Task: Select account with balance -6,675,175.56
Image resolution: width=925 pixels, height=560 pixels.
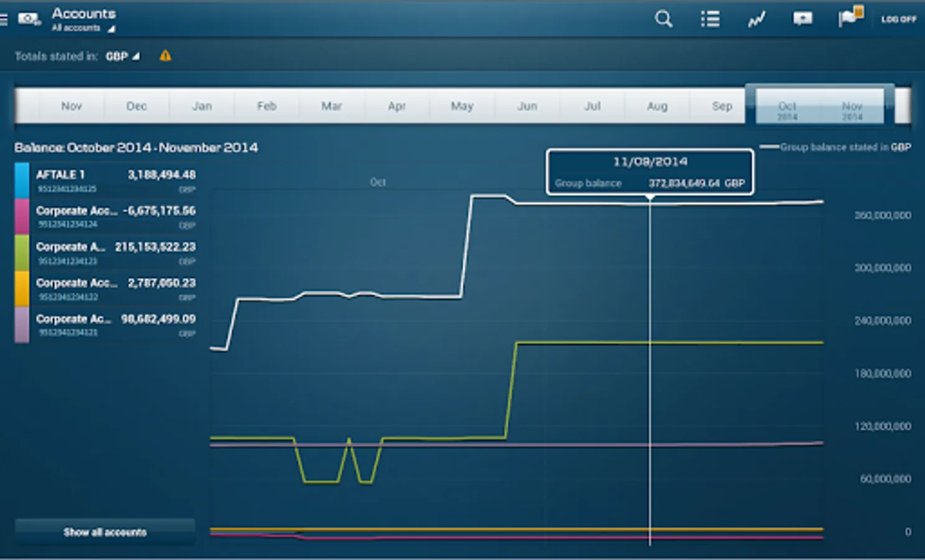Action: click(105, 217)
